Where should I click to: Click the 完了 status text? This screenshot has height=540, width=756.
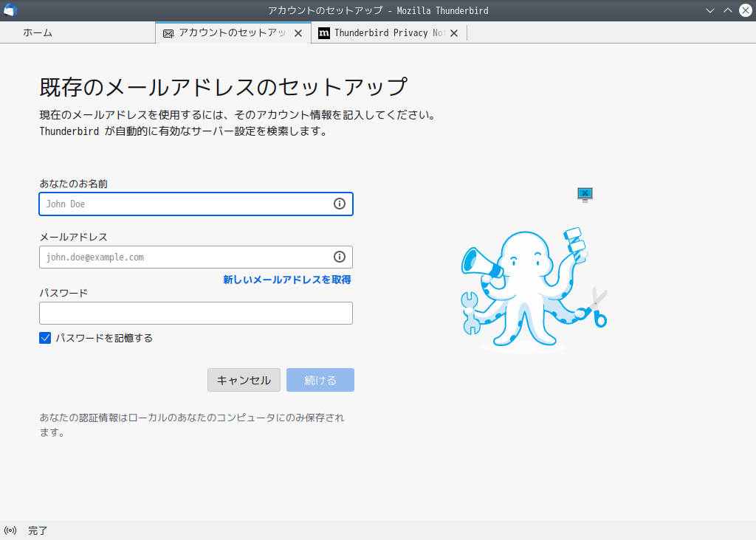coord(38,530)
